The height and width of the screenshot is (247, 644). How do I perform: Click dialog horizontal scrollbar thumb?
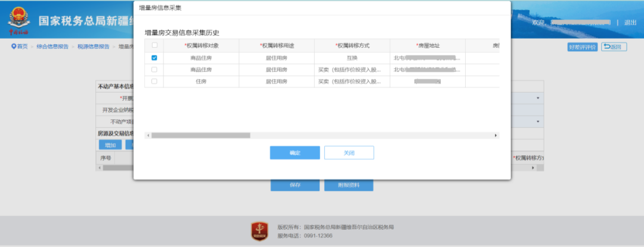pos(200,135)
